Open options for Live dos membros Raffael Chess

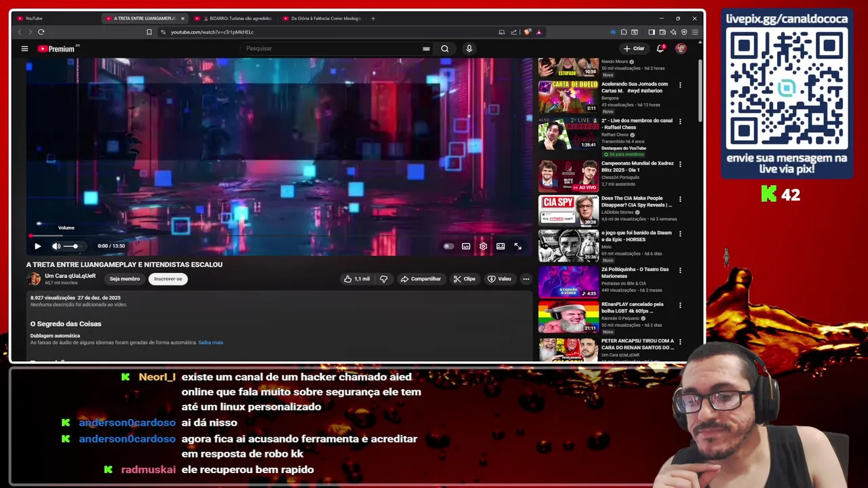point(680,121)
